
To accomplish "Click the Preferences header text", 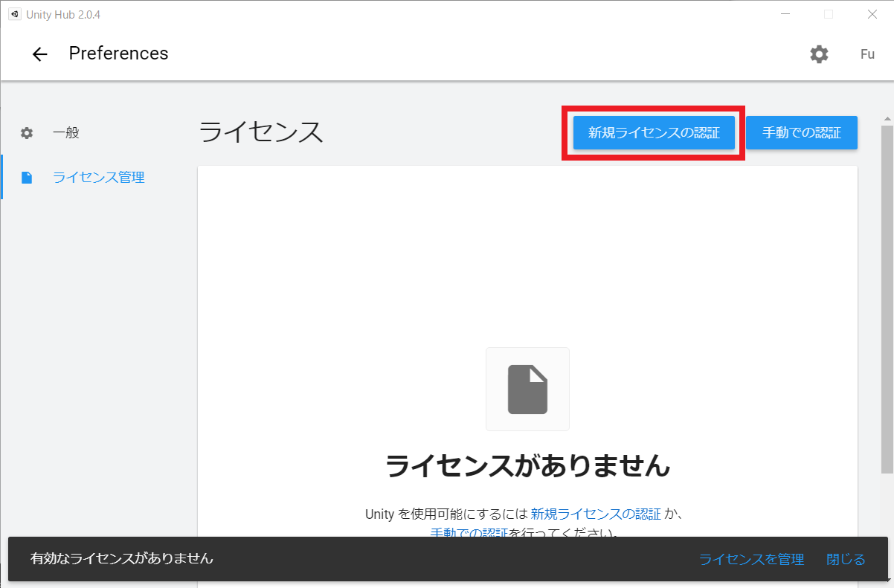I will point(118,54).
